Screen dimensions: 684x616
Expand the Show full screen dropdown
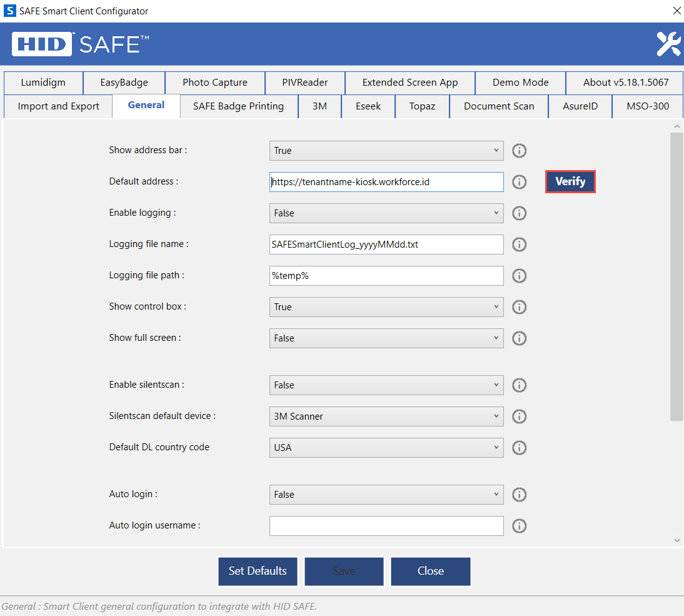coord(386,338)
